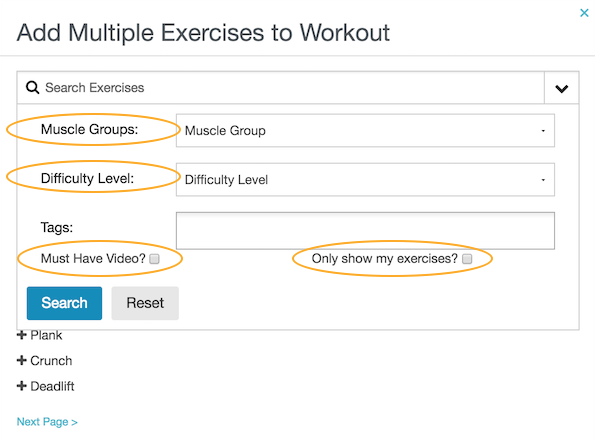The image size is (595, 442).
Task: Select the Plank exercise name
Action: tap(46, 335)
